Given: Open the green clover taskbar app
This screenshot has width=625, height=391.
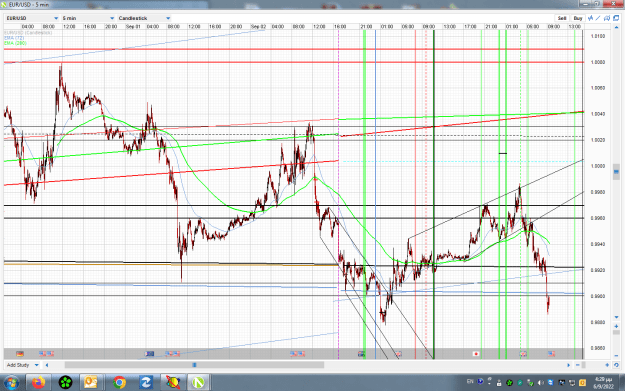Looking at the screenshot, I should pyautogui.click(x=65, y=383).
